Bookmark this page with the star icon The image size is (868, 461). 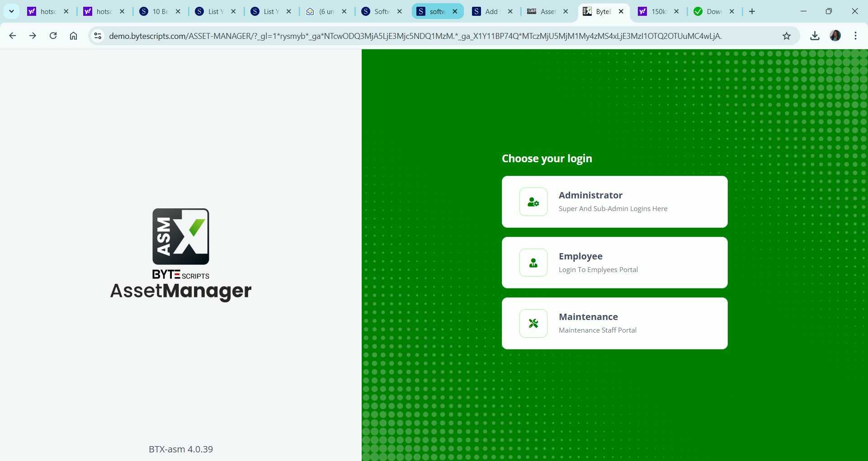pyautogui.click(x=787, y=36)
